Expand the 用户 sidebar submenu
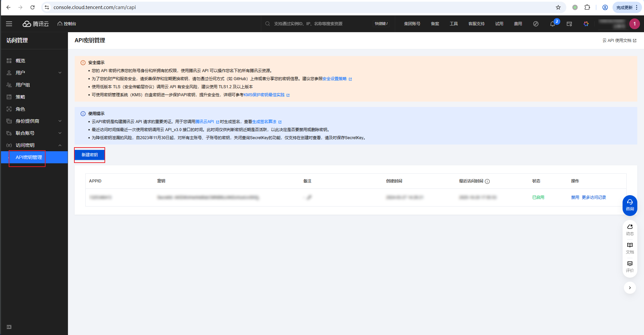 click(x=60, y=73)
